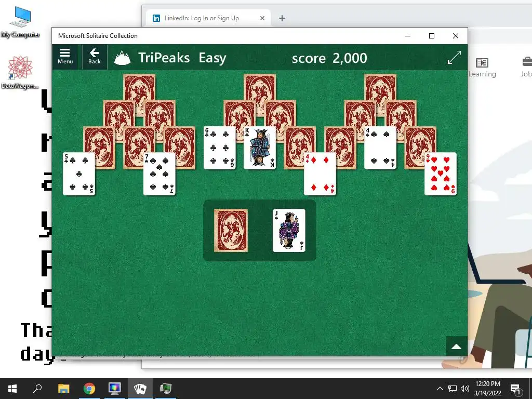This screenshot has width=532, height=399.
Task: Minimize the Microsoft Solitaire Collection window
Action: click(408, 36)
